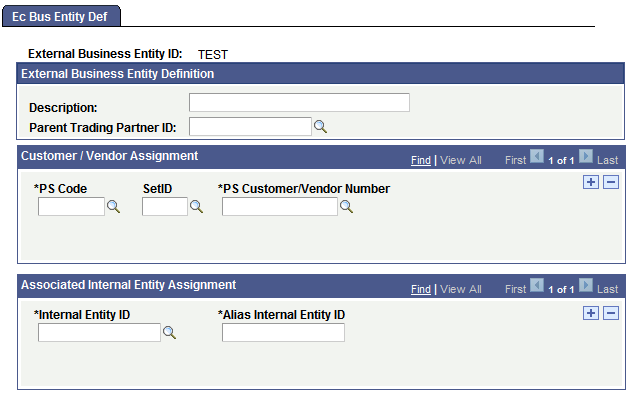Focus the Parent Trading Partner ID field
This screenshot has width=631, height=395.
[250, 126]
